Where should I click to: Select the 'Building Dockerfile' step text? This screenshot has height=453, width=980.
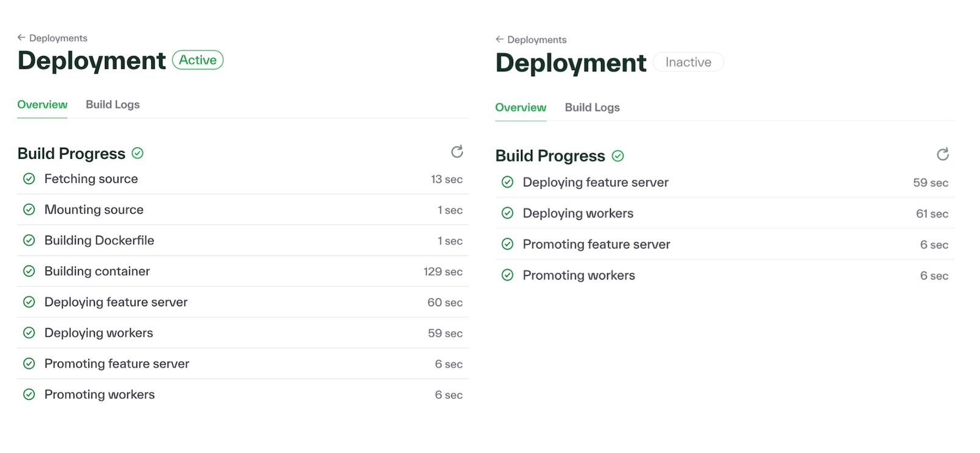pyautogui.click(x=99, y=241)
